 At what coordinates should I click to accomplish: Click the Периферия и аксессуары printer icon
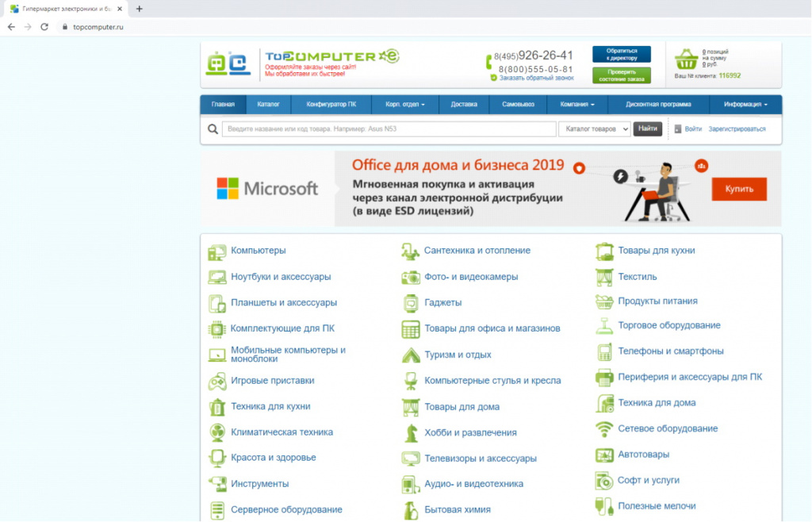coord(604,378)
